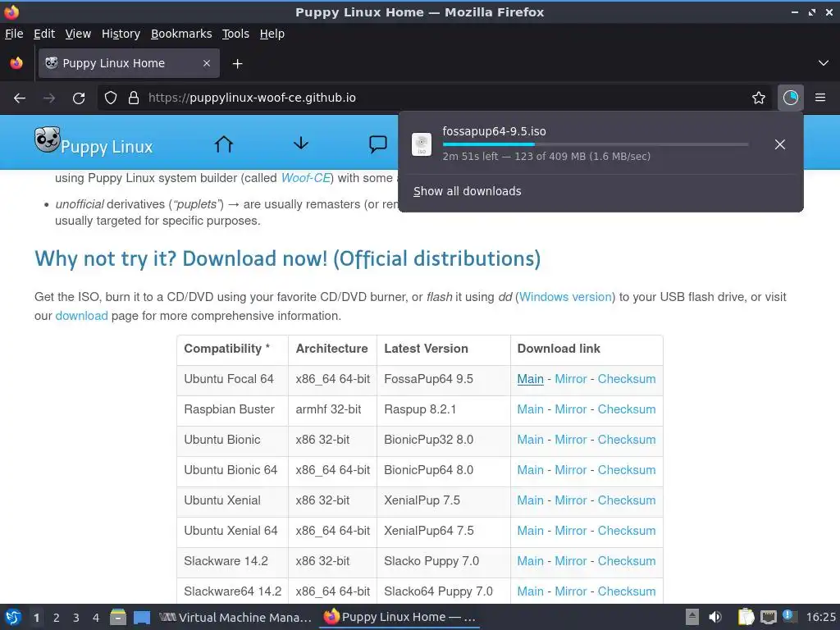Open the File menu
The image size is (840, 630).
(x=14, y=34)
